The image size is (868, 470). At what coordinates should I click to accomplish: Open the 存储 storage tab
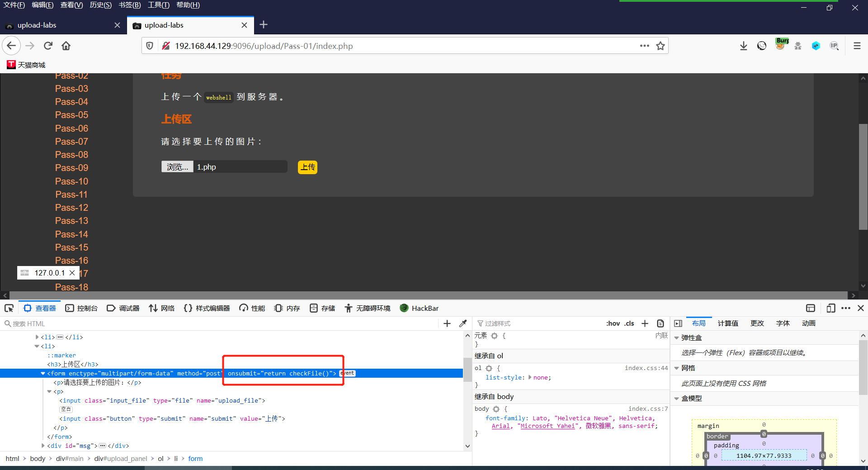(x=322, y=309)
